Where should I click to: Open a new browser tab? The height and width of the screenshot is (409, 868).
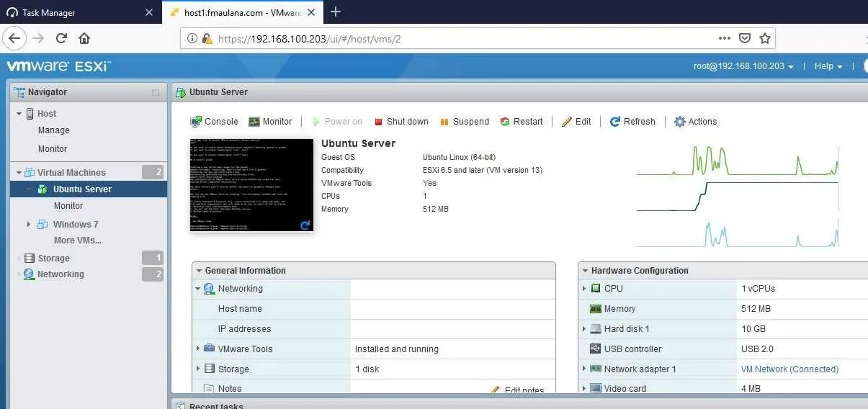coord(336,12)
